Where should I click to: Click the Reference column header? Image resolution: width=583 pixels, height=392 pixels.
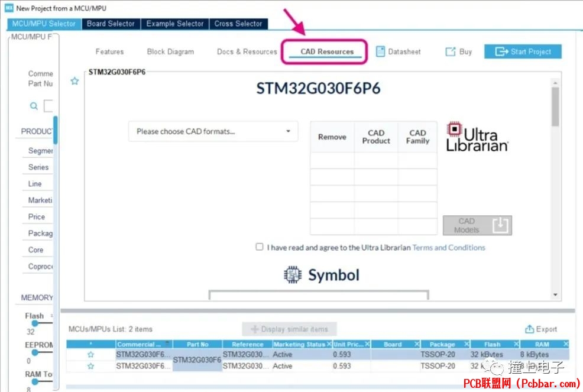pos(247,344)
